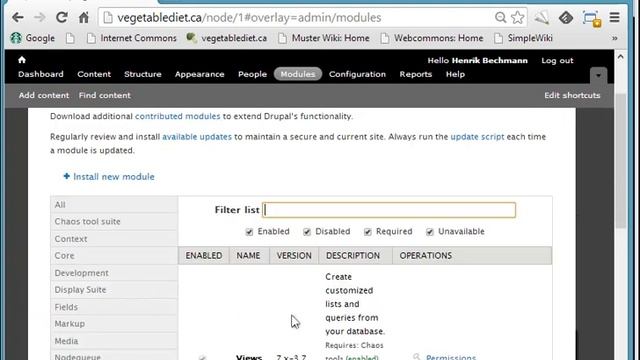
Task: Open the People admin menu
Action: (252, 74)
